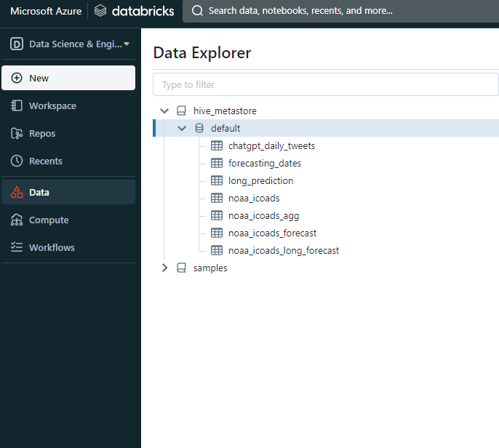The height and width of the screenshot is (448, 499).
Task: Click the search magnifier icon
Action: (x=197, y=11)
